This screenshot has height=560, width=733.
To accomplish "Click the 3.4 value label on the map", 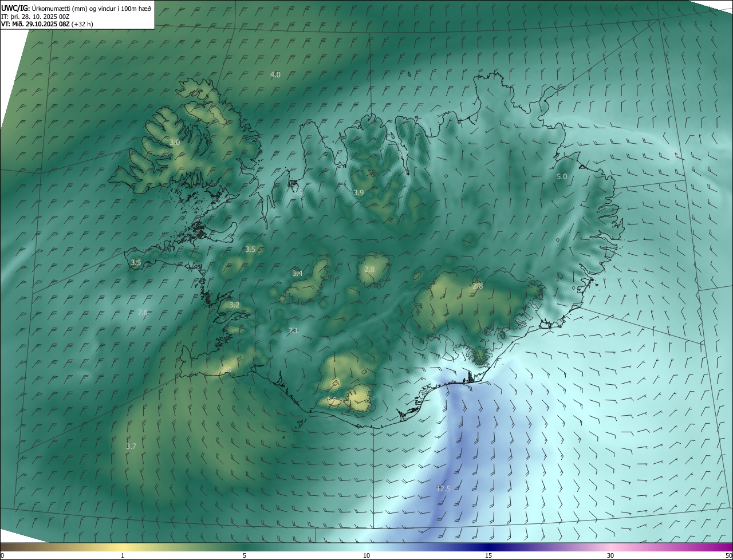I will (297, 273).
